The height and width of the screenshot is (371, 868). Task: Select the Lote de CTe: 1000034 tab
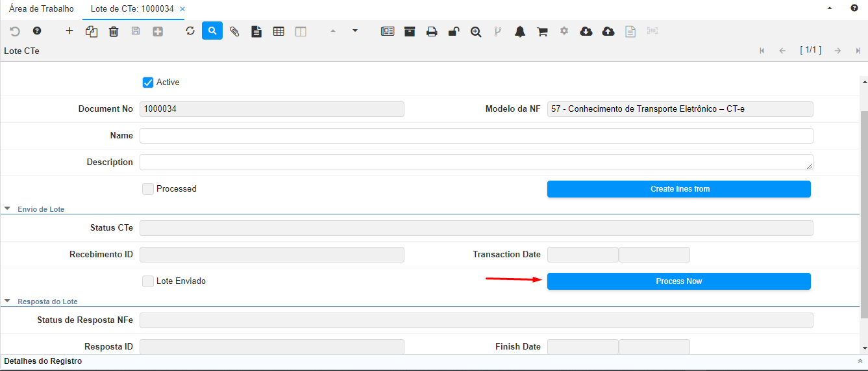tap(128, 9)
